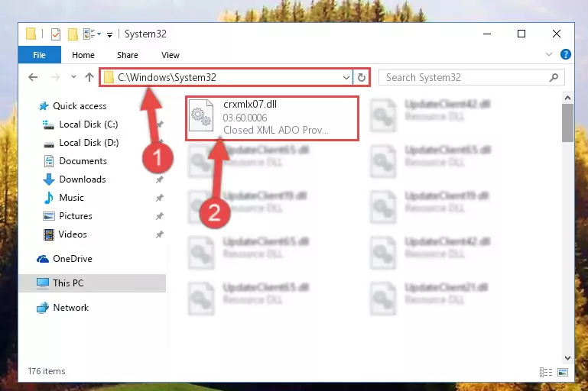The width and height of the screenshot is (588, 391).
Task: Select OneDrive in navigation pane
Action: [73, 259]
